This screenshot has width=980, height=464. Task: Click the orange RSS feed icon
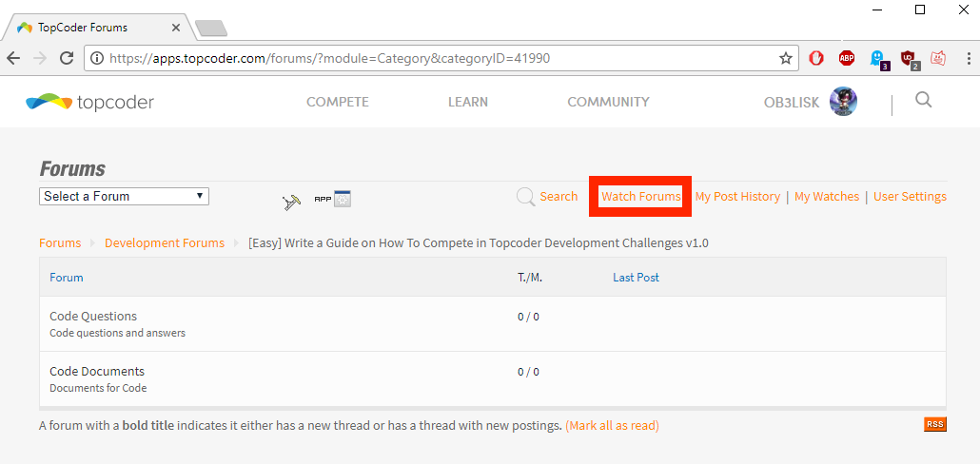[x=935, y=424]
